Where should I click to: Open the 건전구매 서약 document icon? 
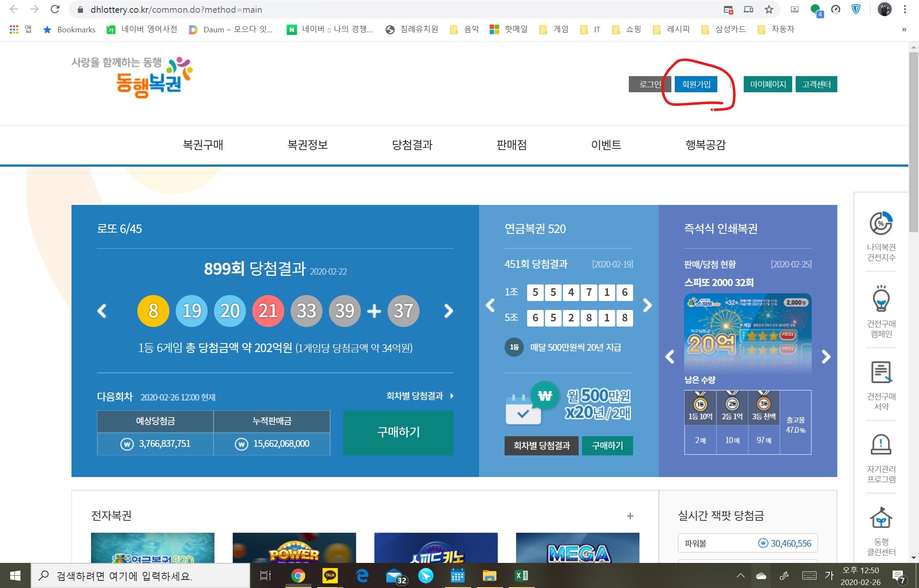[x=881, y=372]
